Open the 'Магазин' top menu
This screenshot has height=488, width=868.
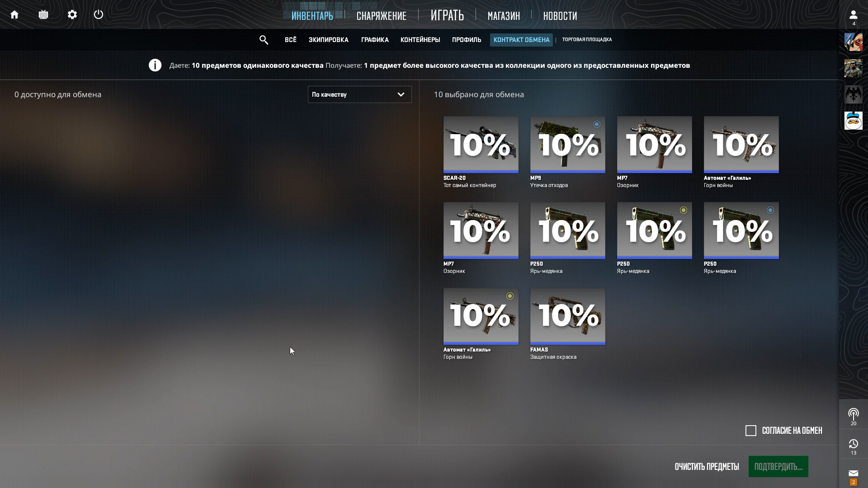click(x=504, y=16)
